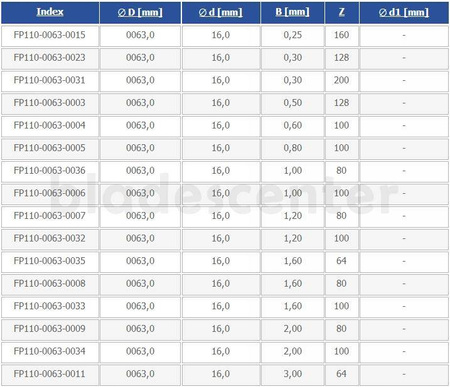Select index FP110-0063-0007
This screenshot has width=450, height=387.
click(x=49, y=216)
